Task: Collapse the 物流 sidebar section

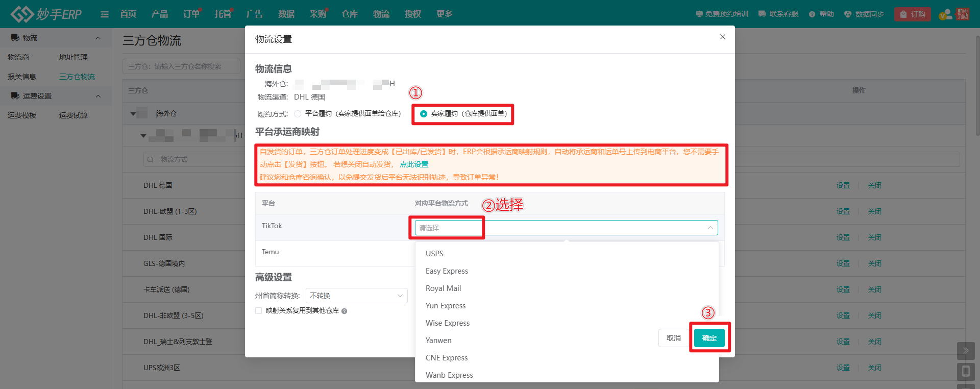Action: [x=98, y=38]
